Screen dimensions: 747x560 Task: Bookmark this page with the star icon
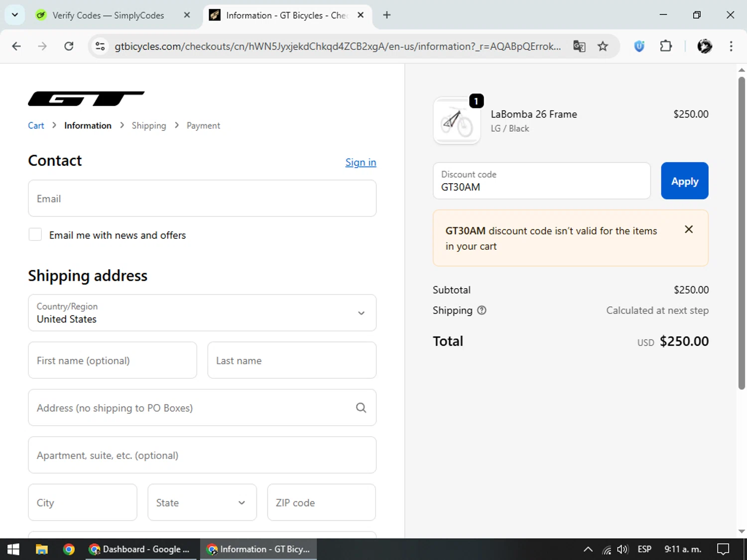click(603, 46)
